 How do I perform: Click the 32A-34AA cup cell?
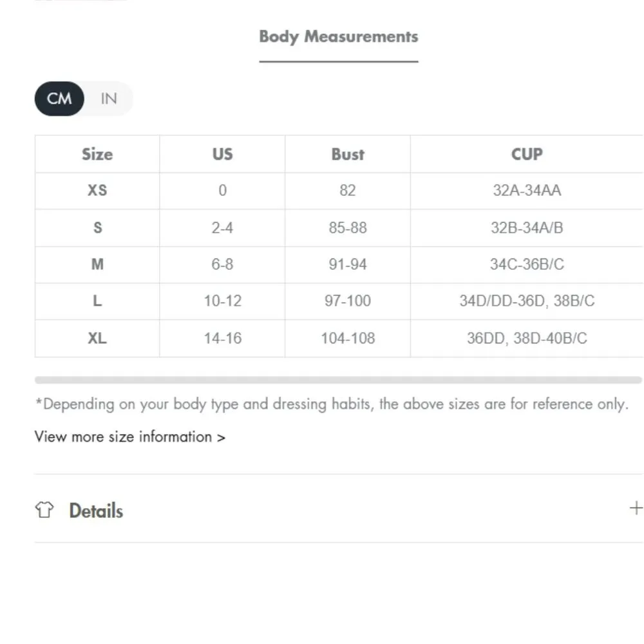(527, 191)
